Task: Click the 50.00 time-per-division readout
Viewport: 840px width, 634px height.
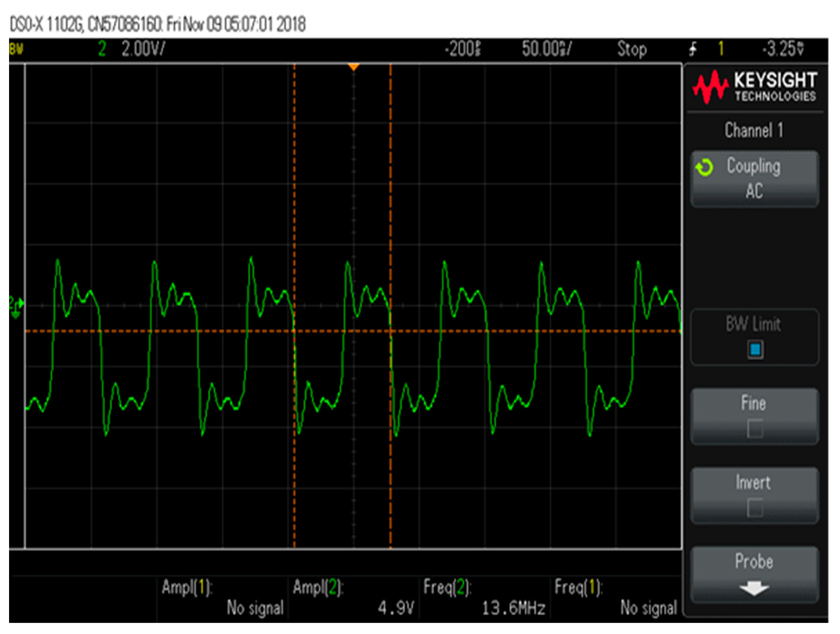Action: click(x=547, y=49)
